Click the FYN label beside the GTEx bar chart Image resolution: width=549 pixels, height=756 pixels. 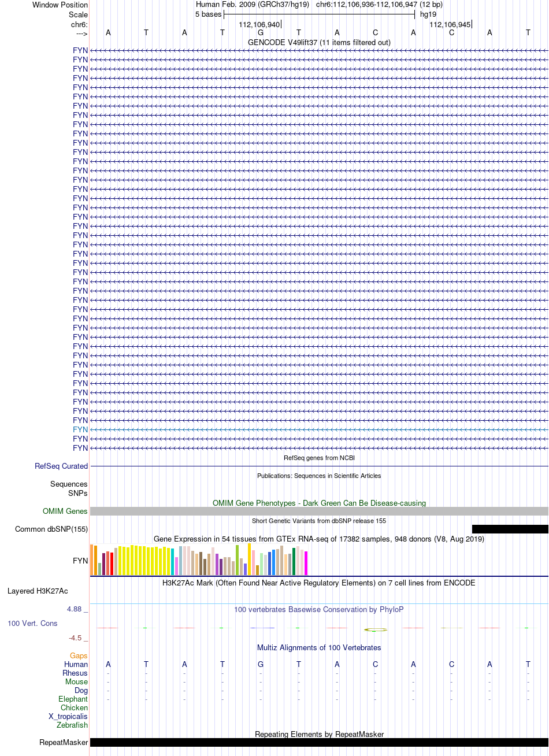pos(80,561)
